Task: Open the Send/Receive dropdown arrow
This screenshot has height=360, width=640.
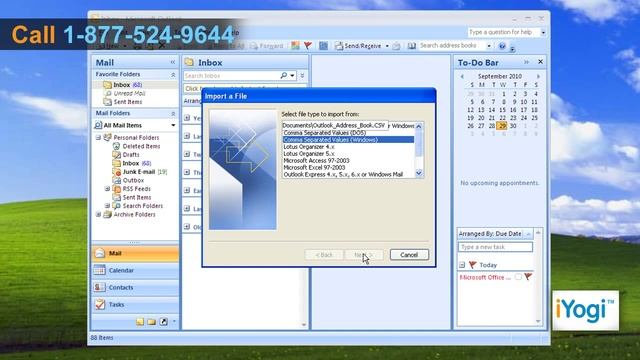Action: pos(387,46)
